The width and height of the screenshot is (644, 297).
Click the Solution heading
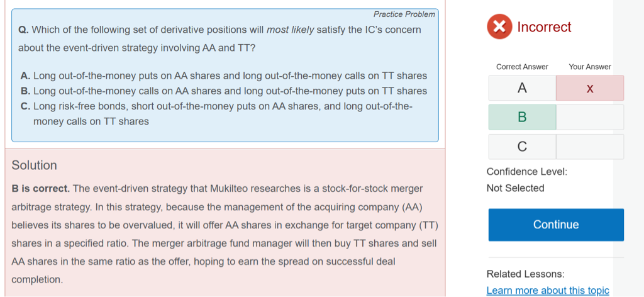coord(35,165)
